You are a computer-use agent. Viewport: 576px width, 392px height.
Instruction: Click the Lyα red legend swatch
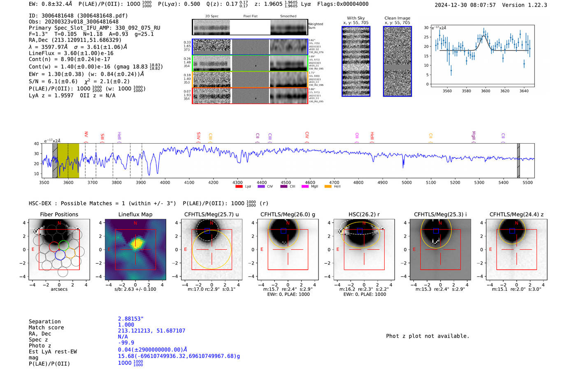239,186
